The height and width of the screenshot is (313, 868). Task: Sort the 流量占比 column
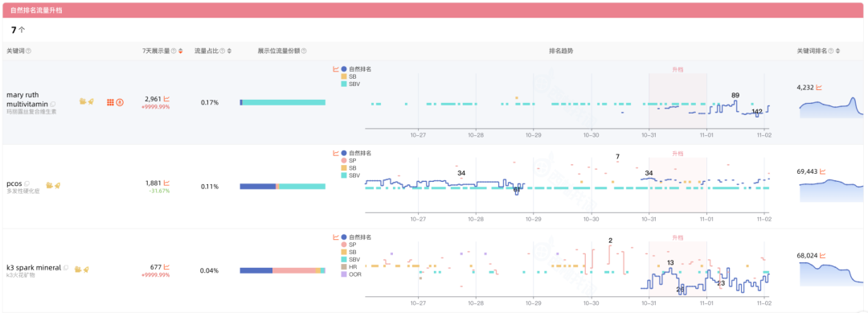[229, 51]
